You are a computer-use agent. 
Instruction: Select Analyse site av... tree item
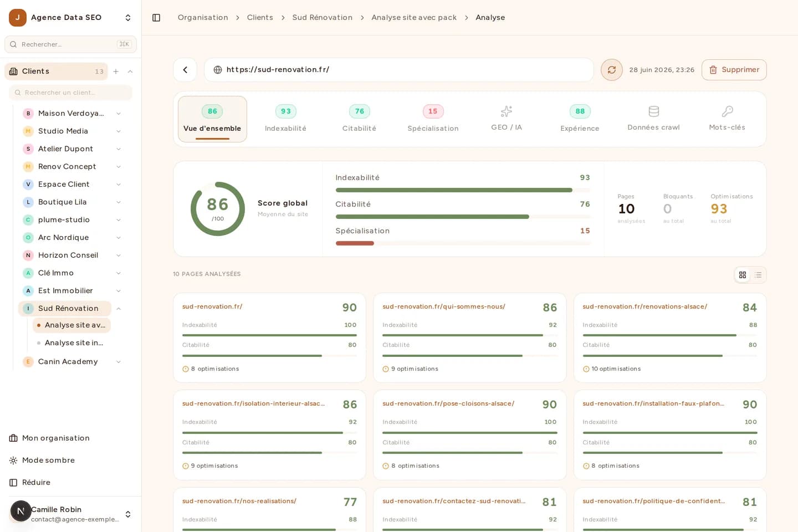point(71,325)
